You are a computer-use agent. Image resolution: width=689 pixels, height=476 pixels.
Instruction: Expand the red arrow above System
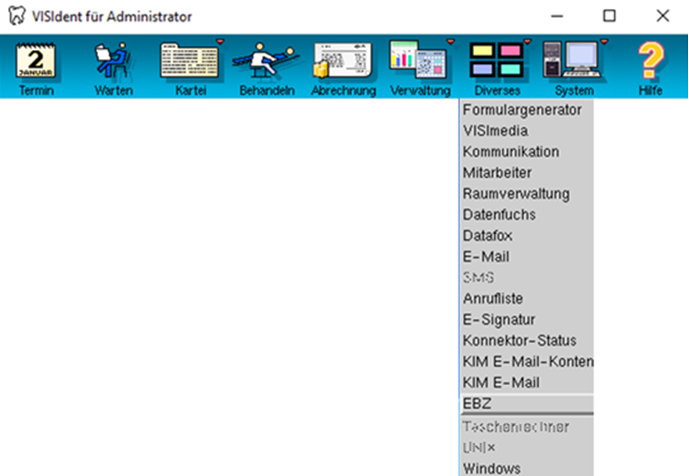[x=604, y=42]
